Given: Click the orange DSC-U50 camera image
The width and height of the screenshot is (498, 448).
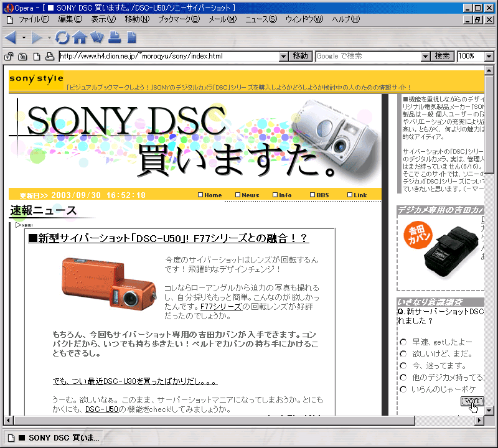Looking at the screenshot, I should tap(108, 284).
